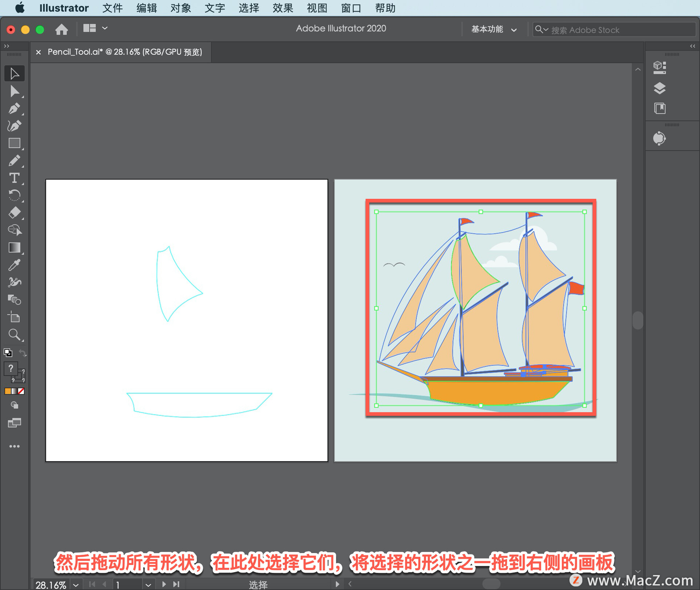The image size is (700, 590).
Task: Open Edit Toolbar three dots
Action: (15, 446)
